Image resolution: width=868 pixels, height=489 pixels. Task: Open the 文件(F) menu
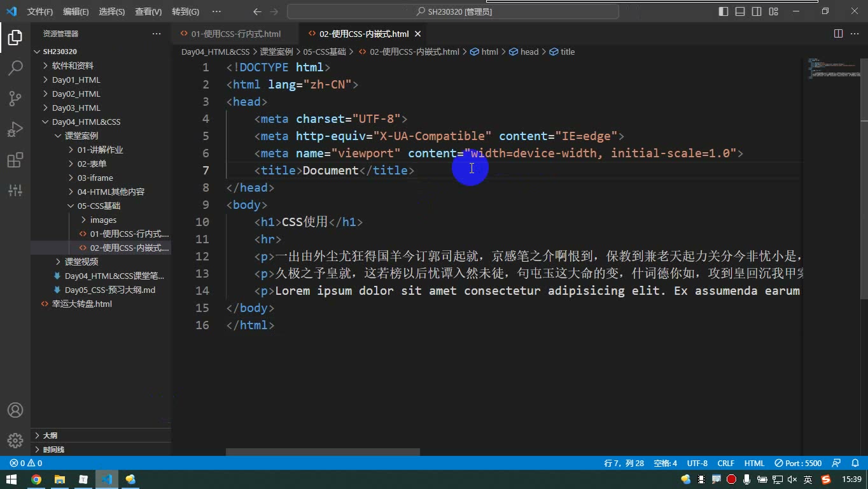40,11
